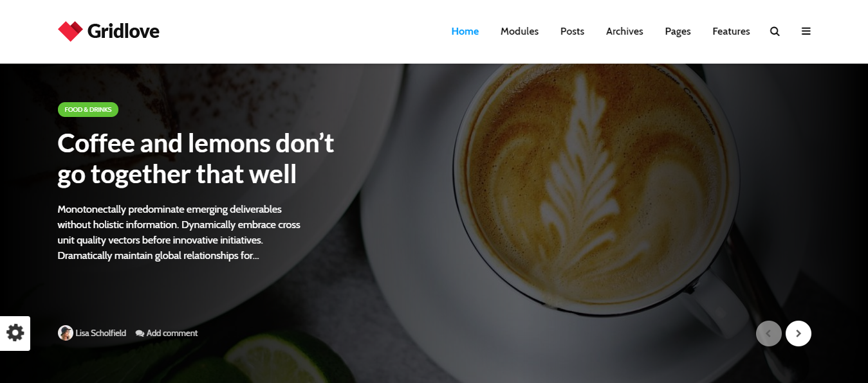Click the red Gridlove heart logo
Screen dimensions: 868x383
[70, 31]
